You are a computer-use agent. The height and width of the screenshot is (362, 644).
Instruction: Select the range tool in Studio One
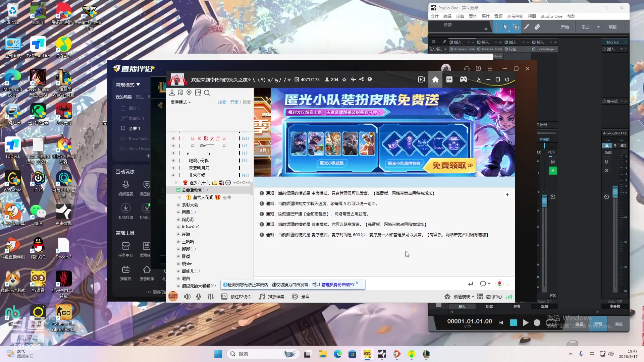[516, 27]
